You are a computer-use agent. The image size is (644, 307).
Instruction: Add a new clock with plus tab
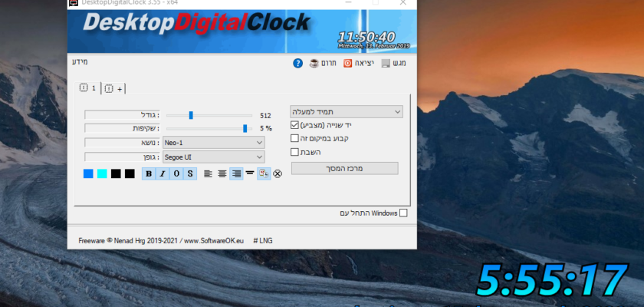(x=114, y=89)
